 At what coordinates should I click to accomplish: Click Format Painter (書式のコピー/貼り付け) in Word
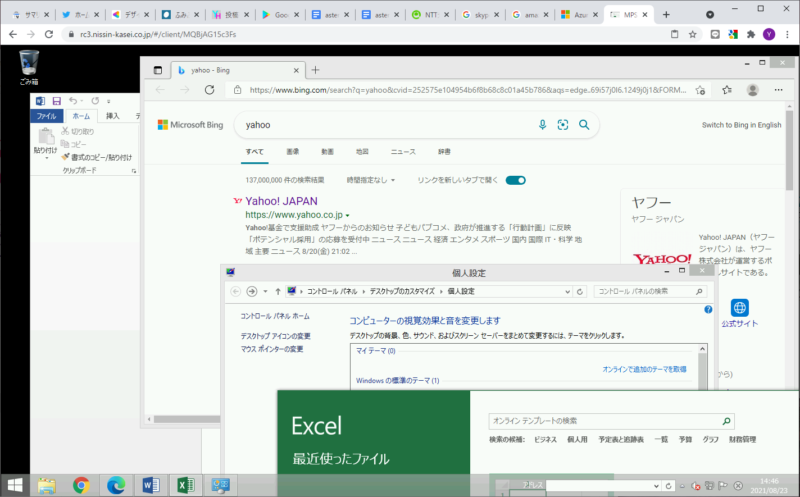96,157
